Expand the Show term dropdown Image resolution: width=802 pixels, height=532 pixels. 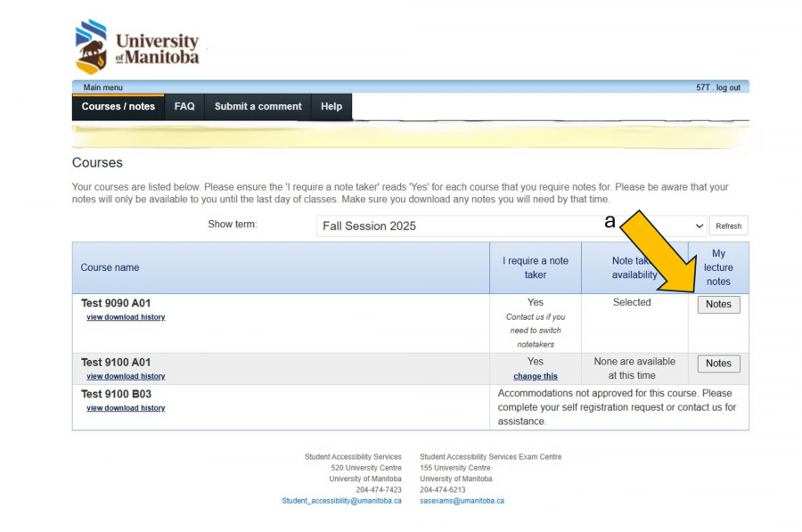coord(511,225)
